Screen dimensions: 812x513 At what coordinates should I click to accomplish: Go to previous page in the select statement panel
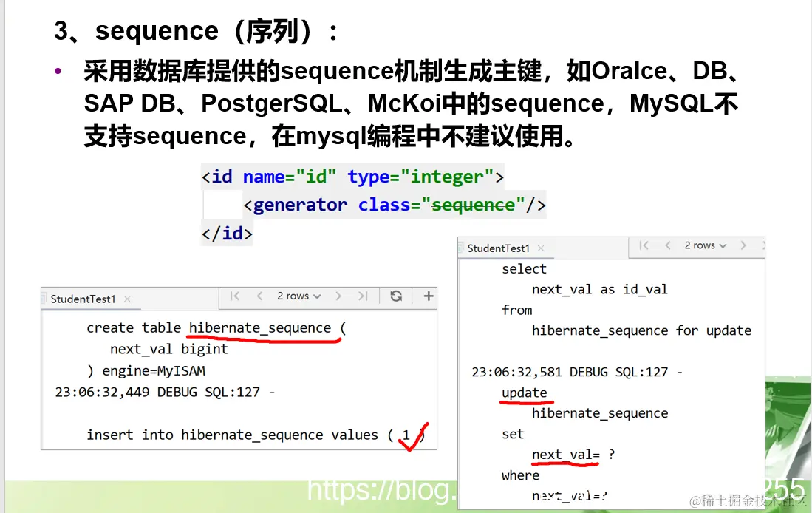pos(668,245)
